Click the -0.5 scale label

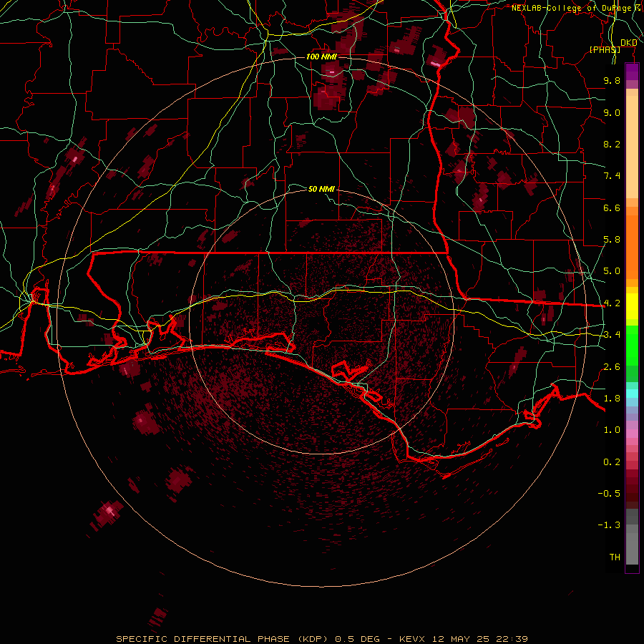point(609,494)
